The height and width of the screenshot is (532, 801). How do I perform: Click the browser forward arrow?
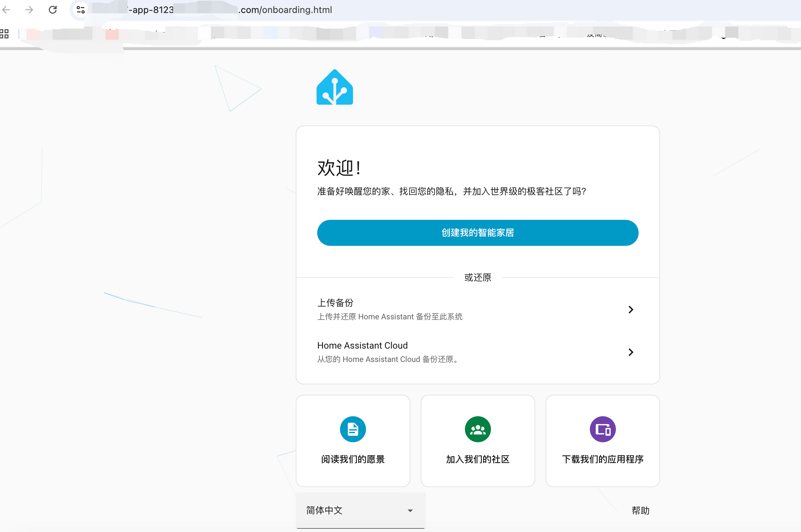[29, 10]
